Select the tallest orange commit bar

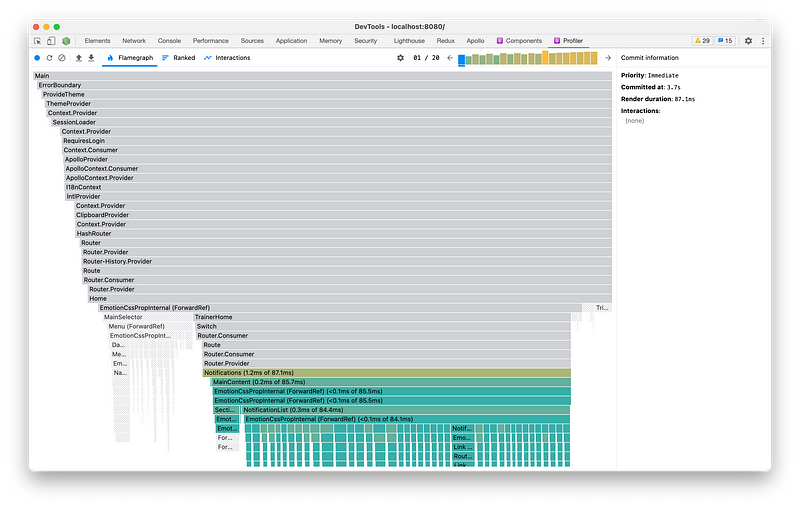tap(547, 58)
